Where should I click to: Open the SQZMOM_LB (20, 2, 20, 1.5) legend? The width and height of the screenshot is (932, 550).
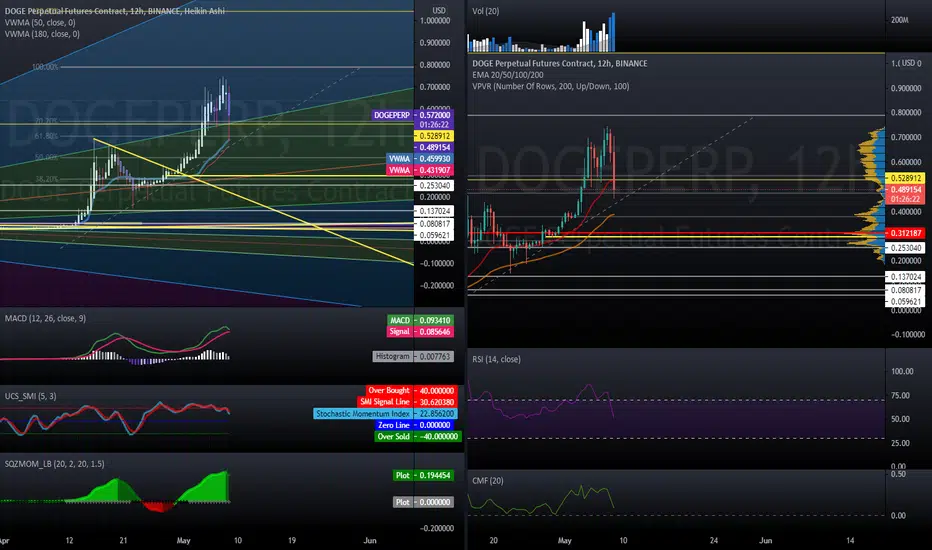[54, 464]
